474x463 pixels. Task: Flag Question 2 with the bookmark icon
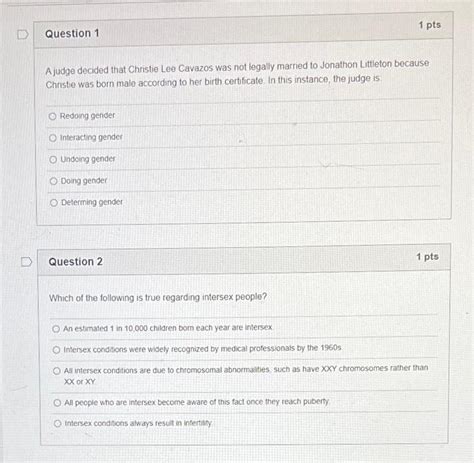click(27, 262)
